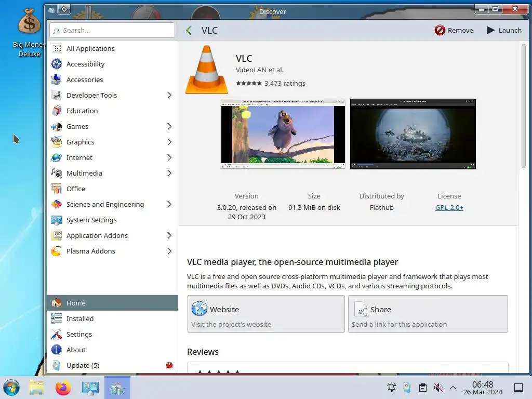Go back using the green arrow
The width and height of the screenshot is (532, 399).
point(189,31)
